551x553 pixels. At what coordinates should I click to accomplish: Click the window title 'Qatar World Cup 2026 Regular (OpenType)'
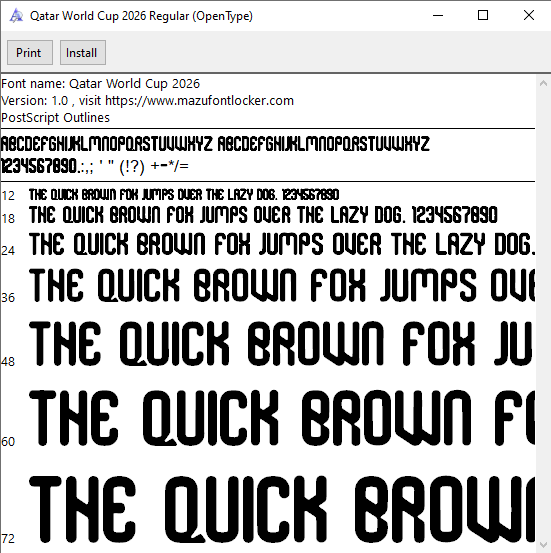coord(141,16)
